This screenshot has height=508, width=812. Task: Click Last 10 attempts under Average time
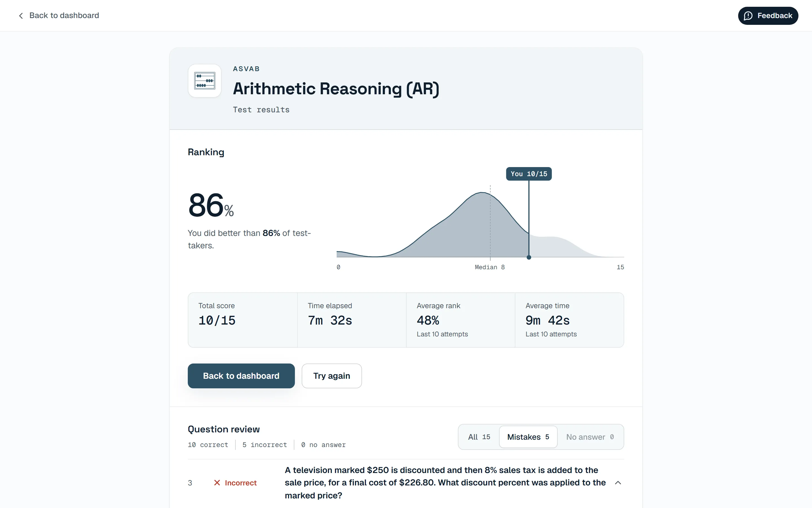tap(551, 334)
